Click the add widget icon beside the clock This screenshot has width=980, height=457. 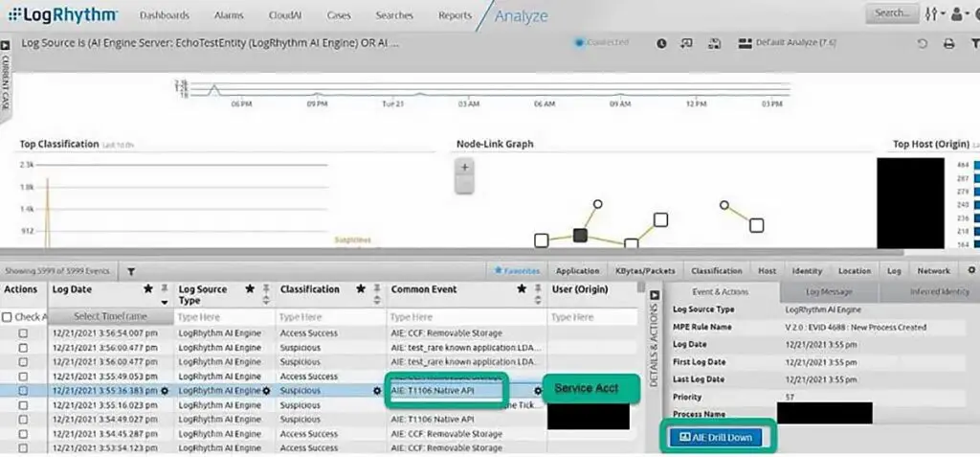(687, 44)
